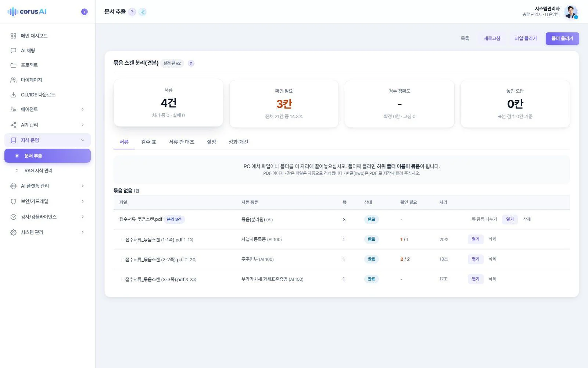The image size is (588, 368).
Task: Expand the 시스템 관리 chevron
Action: point(83,232)
